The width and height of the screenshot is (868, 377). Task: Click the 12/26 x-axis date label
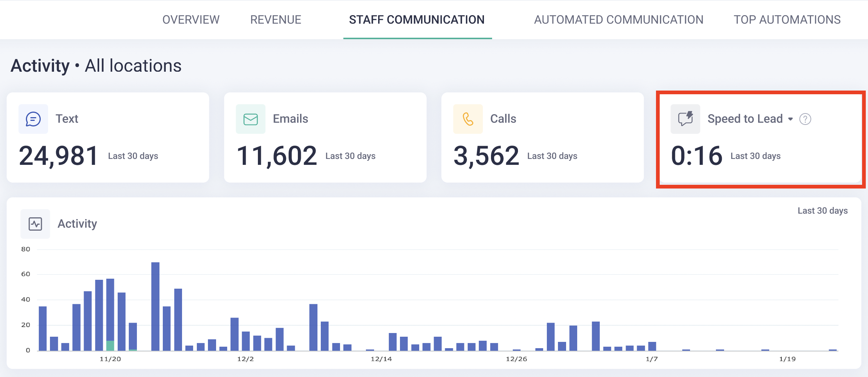[517, 359]
